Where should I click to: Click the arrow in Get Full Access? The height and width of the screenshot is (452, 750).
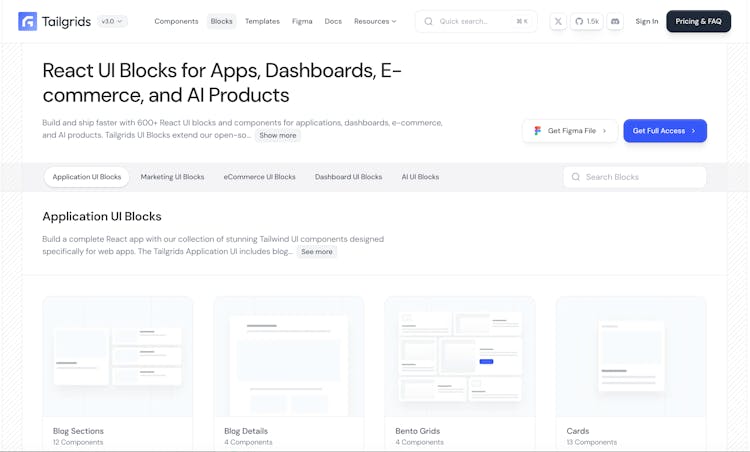pyautogui.click(x=694, y=131)
